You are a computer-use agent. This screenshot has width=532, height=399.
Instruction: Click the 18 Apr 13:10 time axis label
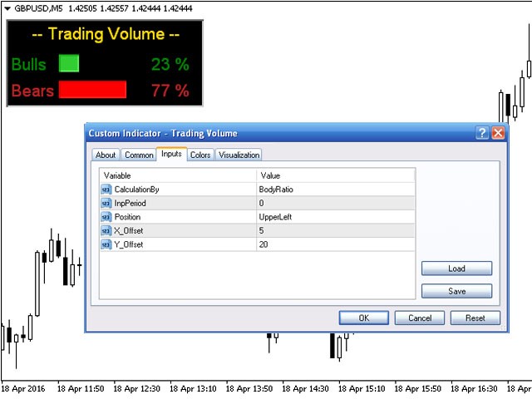point(193,389)
